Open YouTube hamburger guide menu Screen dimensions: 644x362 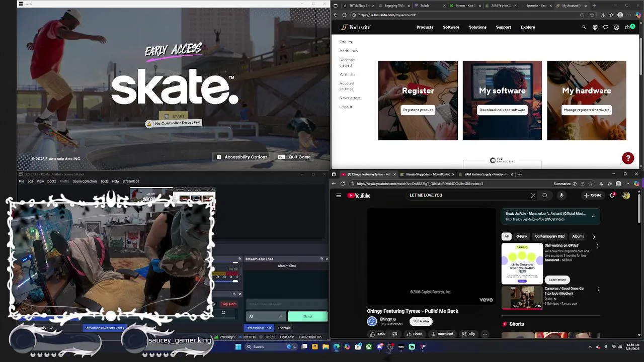(x=339, y=196)
